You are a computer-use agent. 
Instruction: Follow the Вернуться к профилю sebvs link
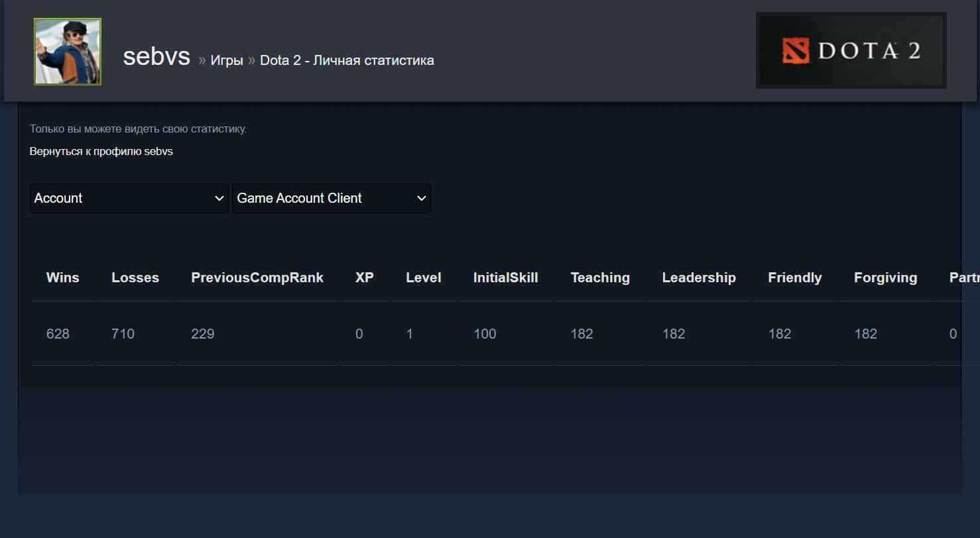[x=101, y=151]
